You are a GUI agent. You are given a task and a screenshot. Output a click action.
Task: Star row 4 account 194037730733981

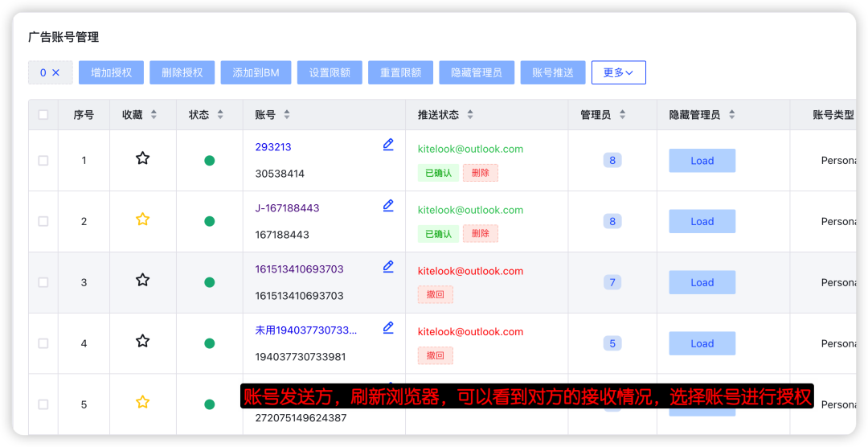143,341
